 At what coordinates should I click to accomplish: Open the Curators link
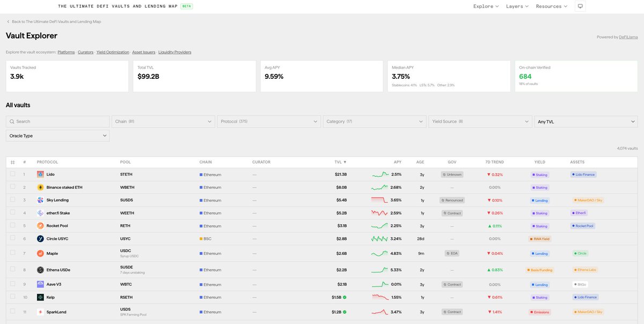point(85,52)
